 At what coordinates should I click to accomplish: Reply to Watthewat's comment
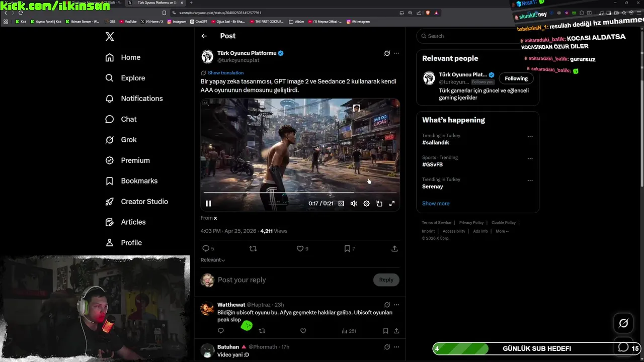(x=220, y=331)
